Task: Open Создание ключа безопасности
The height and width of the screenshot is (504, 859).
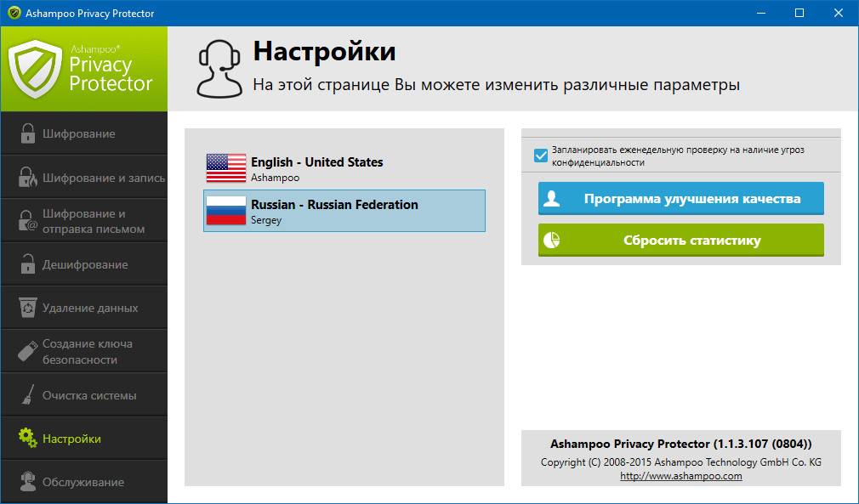Action: point(84,351)
